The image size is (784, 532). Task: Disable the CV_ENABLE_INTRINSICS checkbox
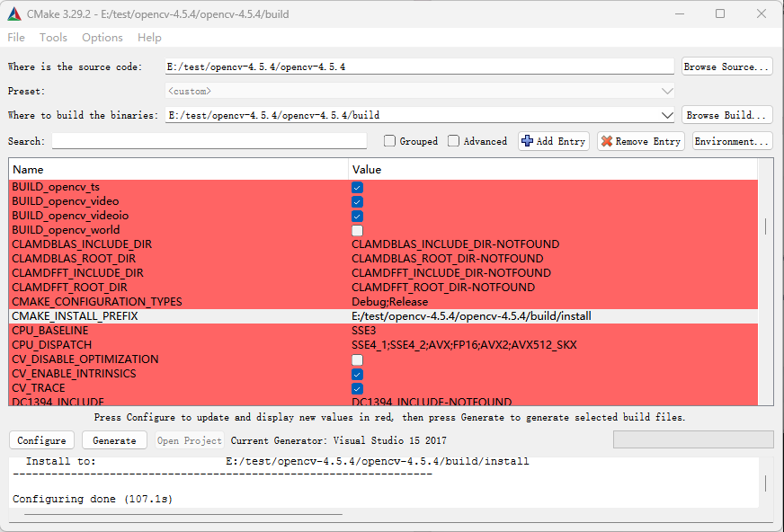tap(357, 374)
